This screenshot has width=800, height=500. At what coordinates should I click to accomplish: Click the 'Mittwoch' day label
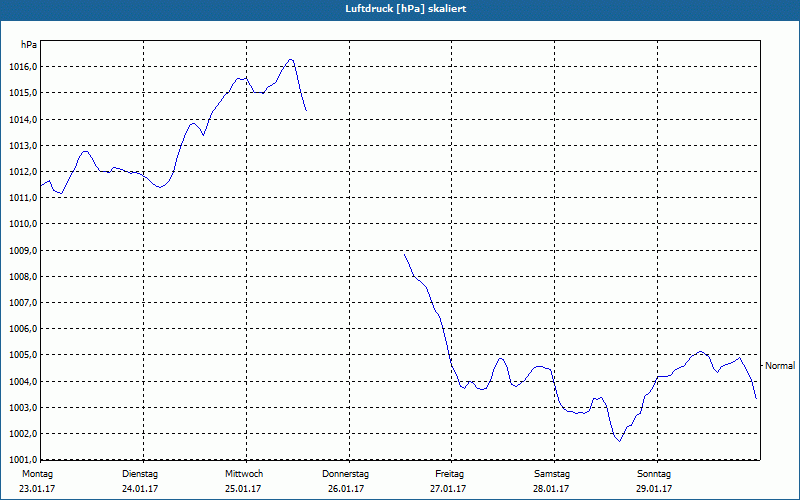click(244, 474)
